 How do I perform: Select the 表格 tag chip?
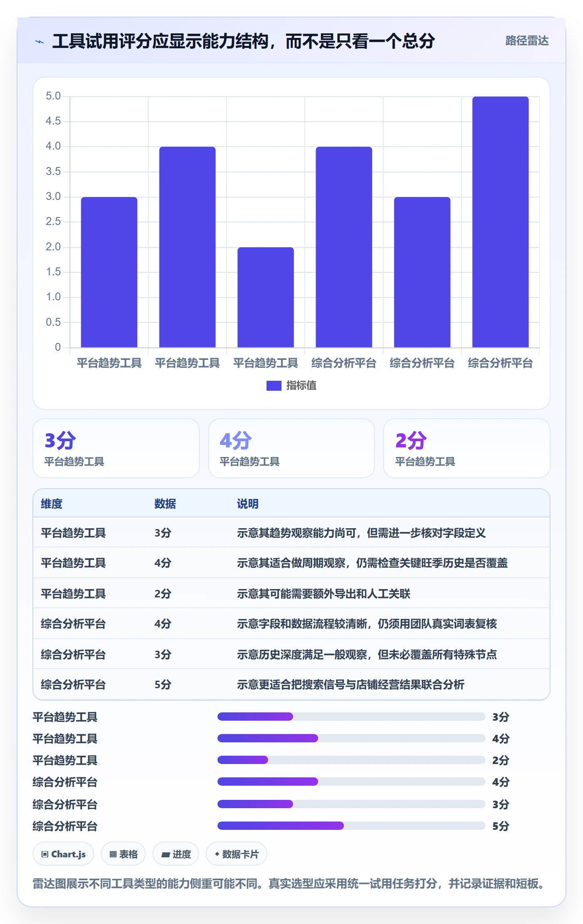click(x=123, y=854)
